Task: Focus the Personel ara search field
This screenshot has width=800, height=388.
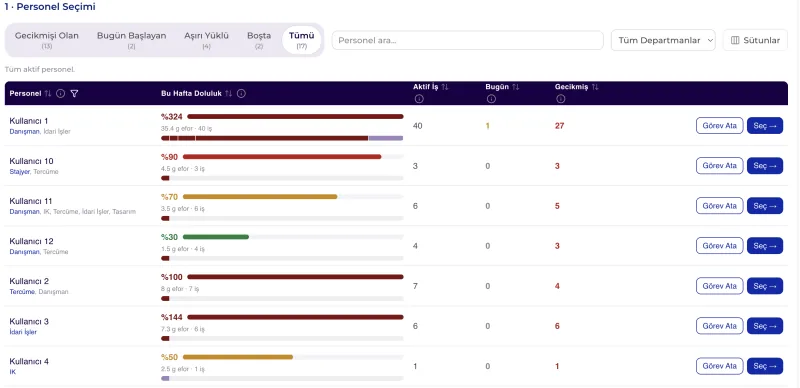Action: [467, 40]
